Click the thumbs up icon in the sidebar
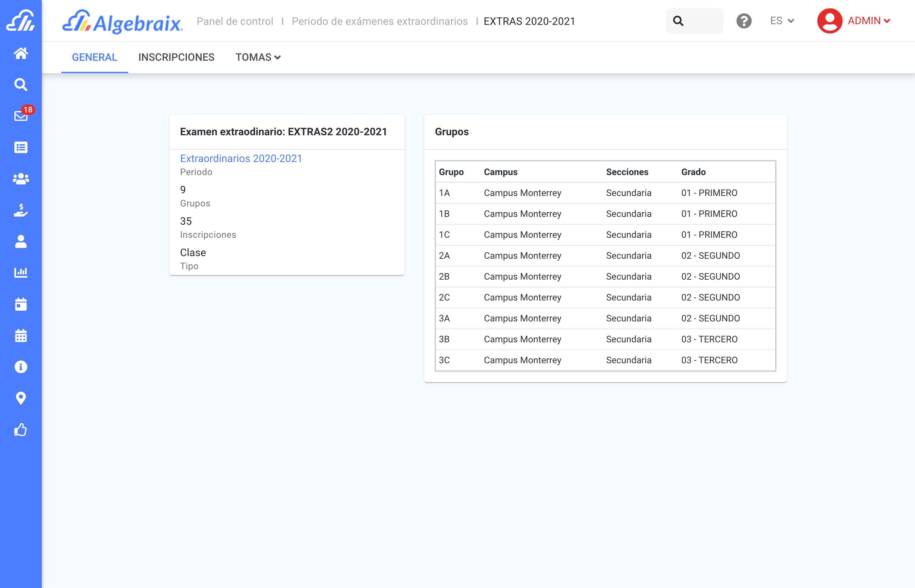Viewport: 915px width, 588px height. [21, 430]
